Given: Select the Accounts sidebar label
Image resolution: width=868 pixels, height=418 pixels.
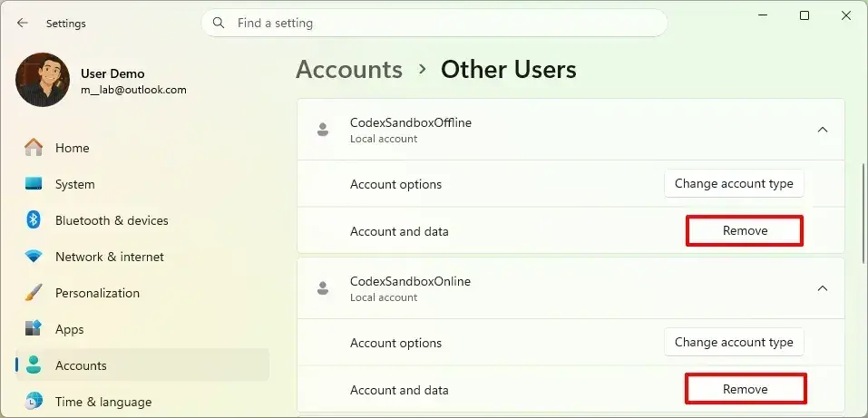Looking at the screenshot, I should pos(81,365).
